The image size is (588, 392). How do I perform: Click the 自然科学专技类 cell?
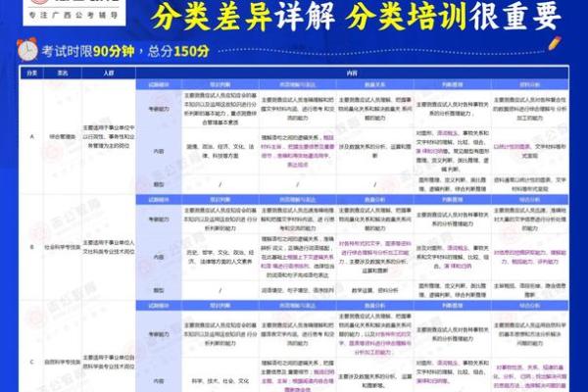tap(63, 362)
